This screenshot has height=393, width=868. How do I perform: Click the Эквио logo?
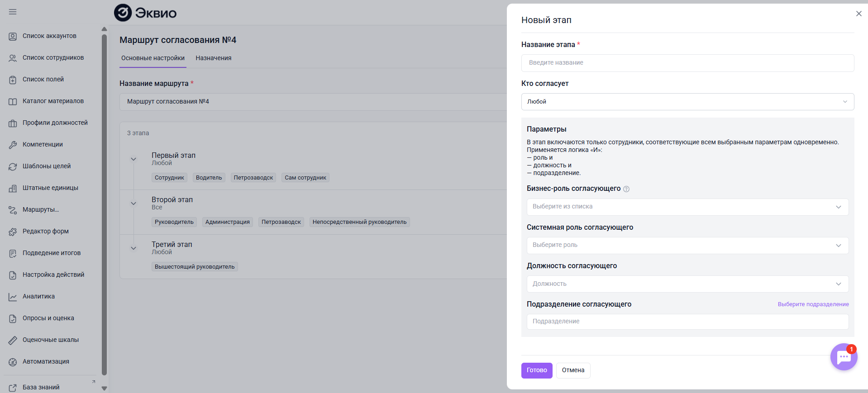coord(145,13)
